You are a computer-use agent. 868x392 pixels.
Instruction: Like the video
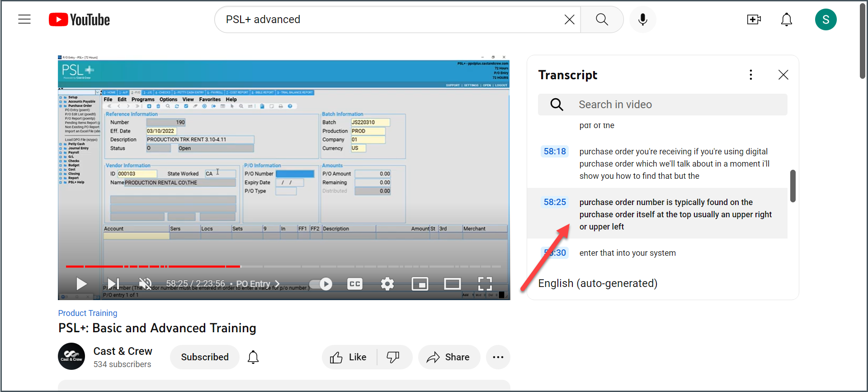348,357
